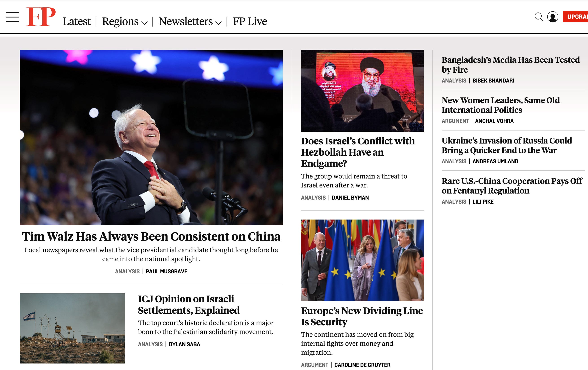Open the Tim Walz podium photo

151,137
